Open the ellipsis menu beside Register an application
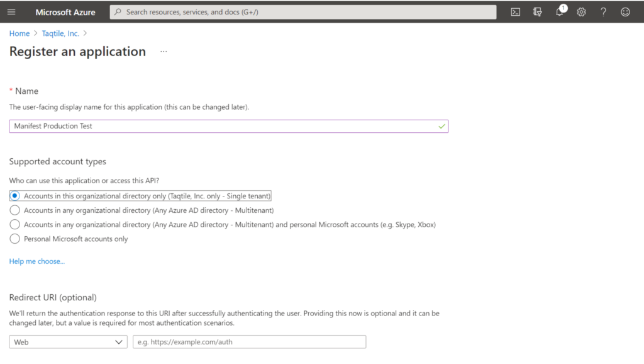The height and width of the screenshot is (364, 644). (164, 52)
